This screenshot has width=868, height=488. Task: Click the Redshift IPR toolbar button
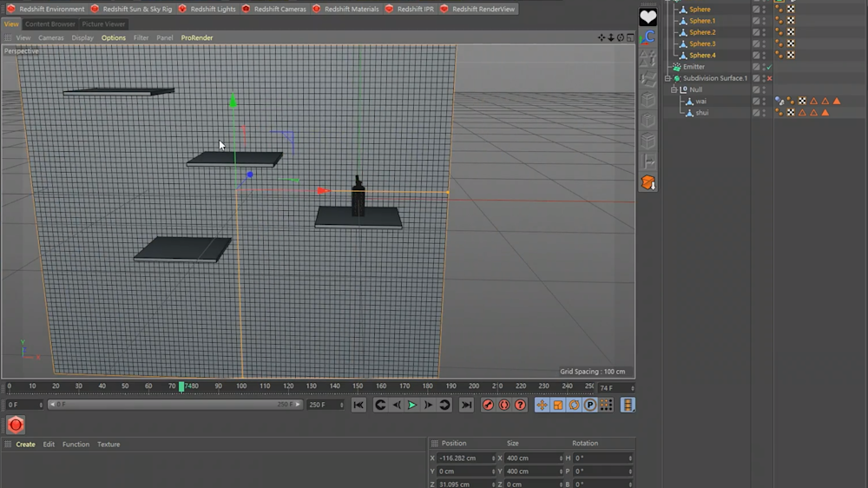[x=410, y=9]
